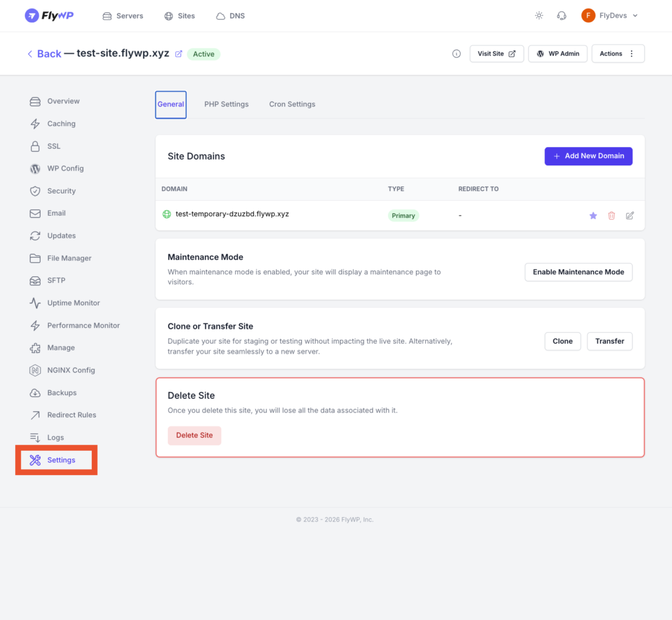
Task: Click Enable Maintenance Mode button
Action: point(578,272)
